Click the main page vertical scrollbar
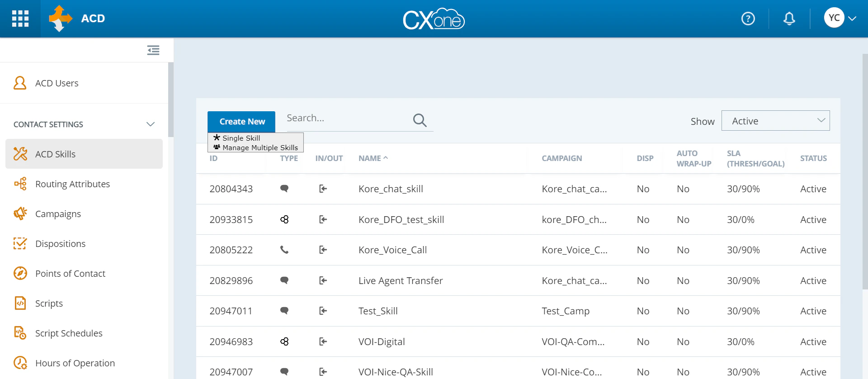Image resolution: width=868 pixels, height=379 pixels. pyautogui.click(x=865, y=172)
